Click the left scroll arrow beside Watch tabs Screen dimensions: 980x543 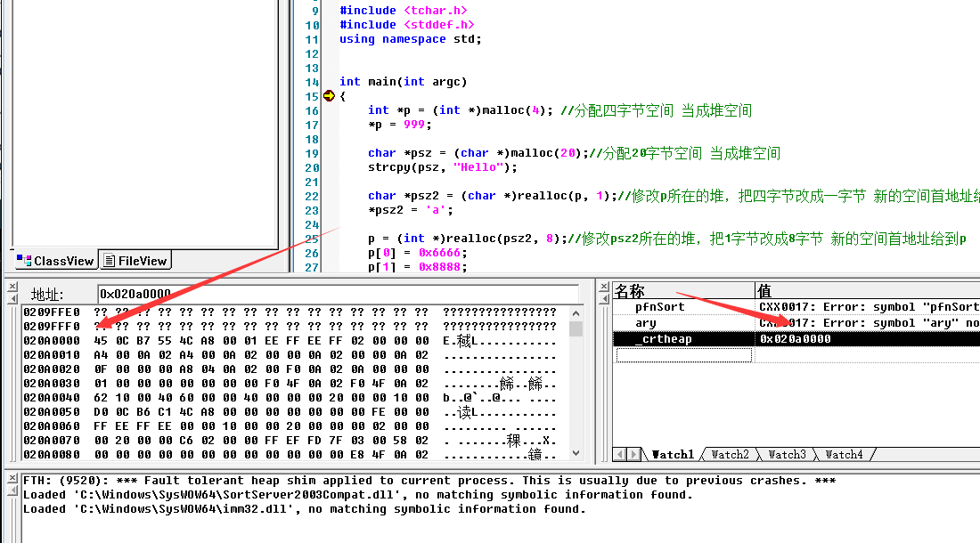617,454
